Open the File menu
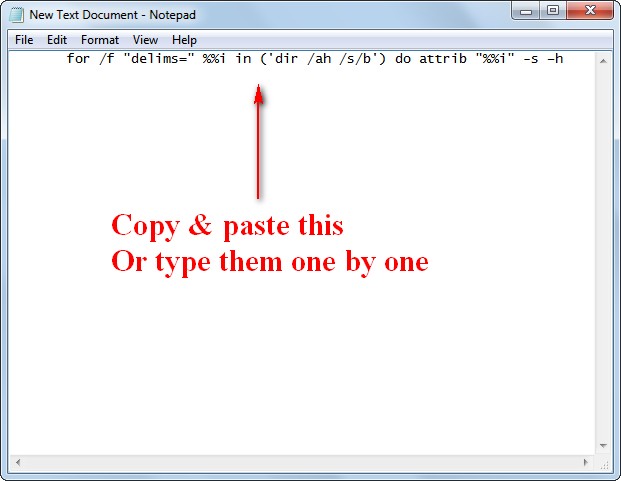 (24, 40)
